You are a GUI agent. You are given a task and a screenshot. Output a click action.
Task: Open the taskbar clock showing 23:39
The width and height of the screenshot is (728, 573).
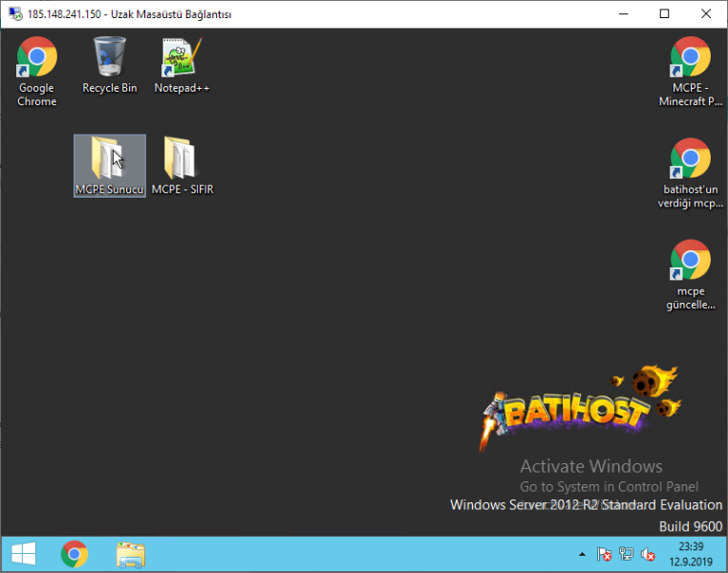point(691,554)
